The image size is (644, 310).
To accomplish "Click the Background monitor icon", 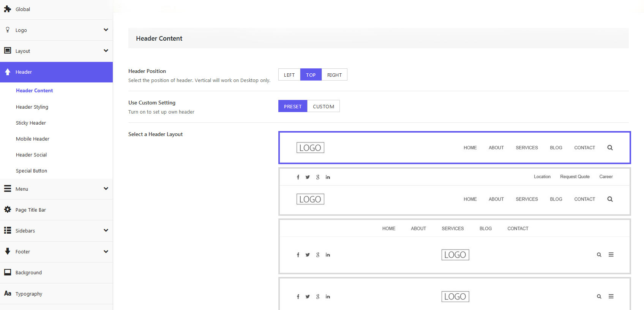I will (8, 272).
